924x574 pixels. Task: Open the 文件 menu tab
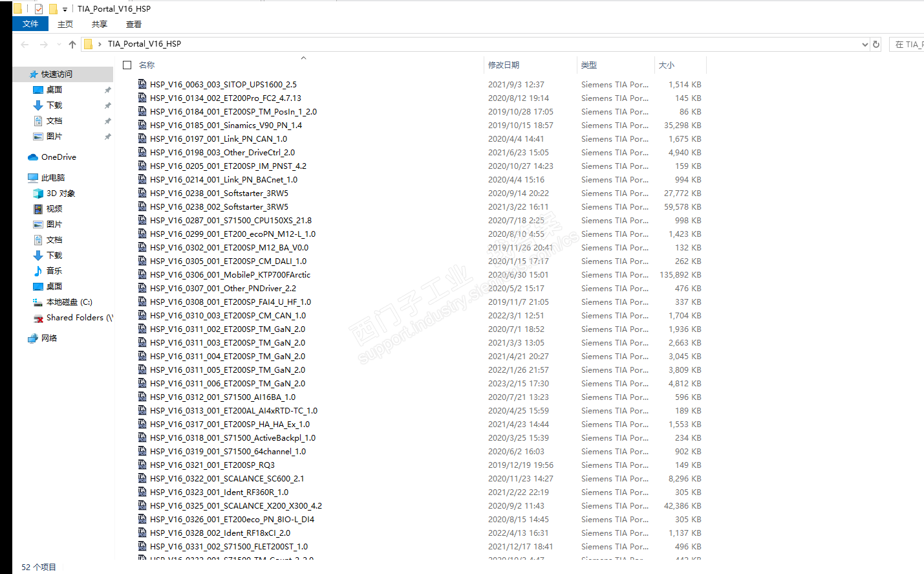30,24
